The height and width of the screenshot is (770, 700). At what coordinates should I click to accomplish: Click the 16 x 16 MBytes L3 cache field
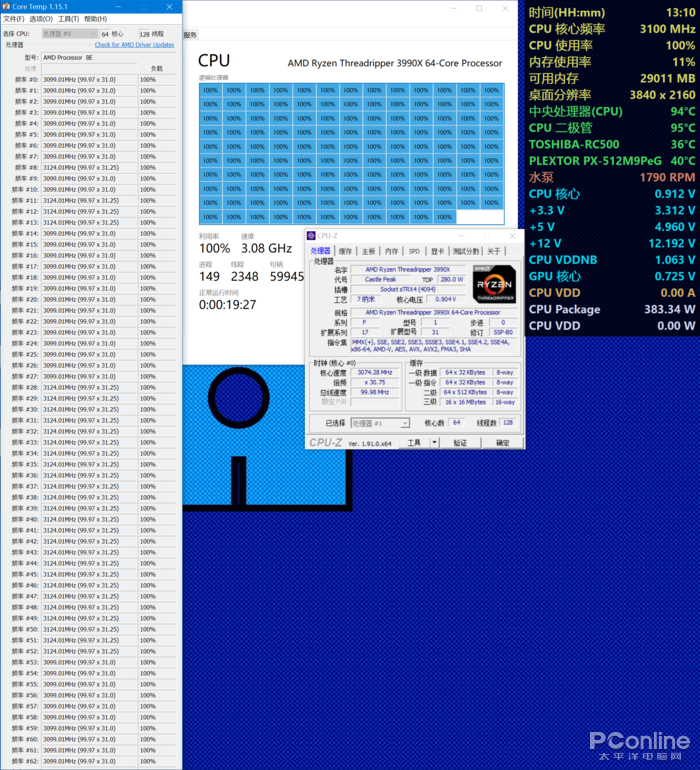pyautogui.click(x=465, y=402)
